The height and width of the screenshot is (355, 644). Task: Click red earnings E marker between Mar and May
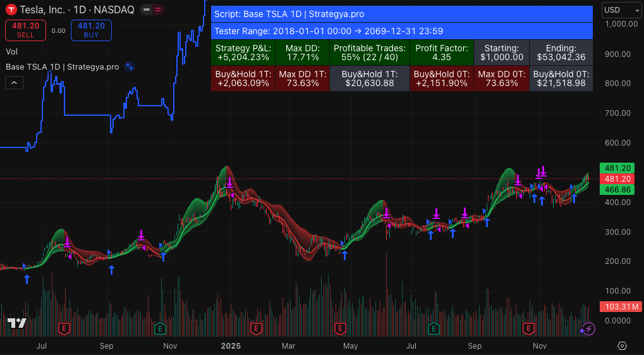pyautogui.click(x=339, y=328)
